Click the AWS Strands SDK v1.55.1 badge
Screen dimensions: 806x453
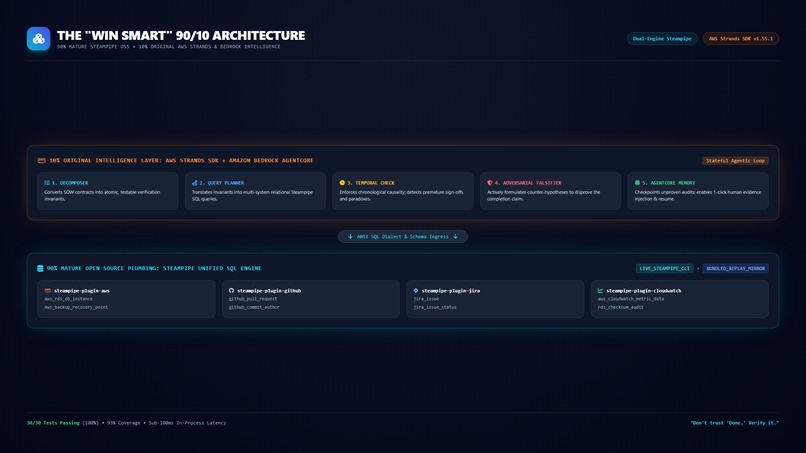[x=741, y=39]
